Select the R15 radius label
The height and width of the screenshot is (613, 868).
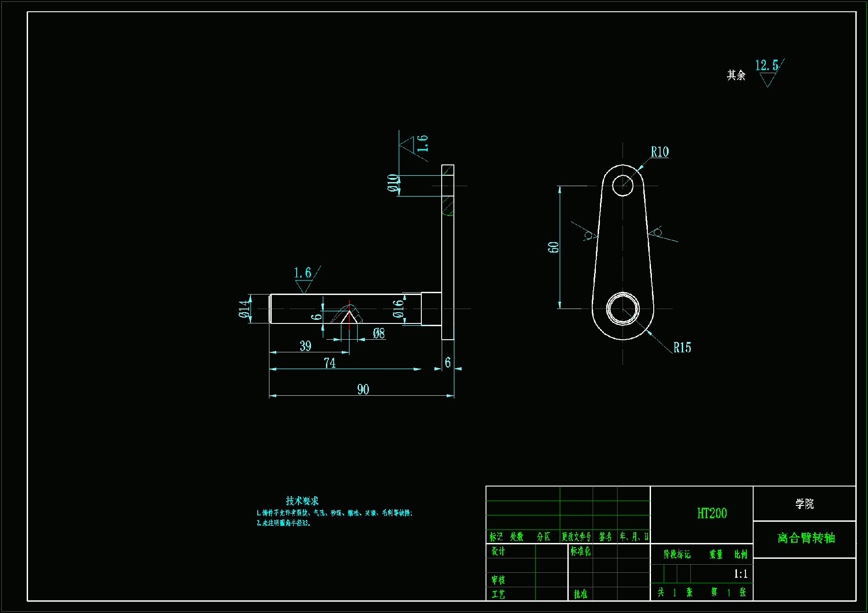682,347
